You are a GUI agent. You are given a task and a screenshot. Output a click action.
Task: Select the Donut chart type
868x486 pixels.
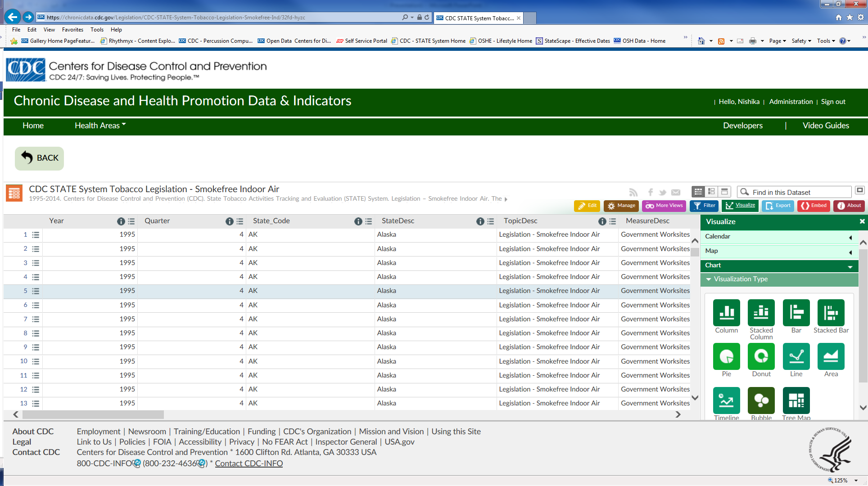click(761, 357)
